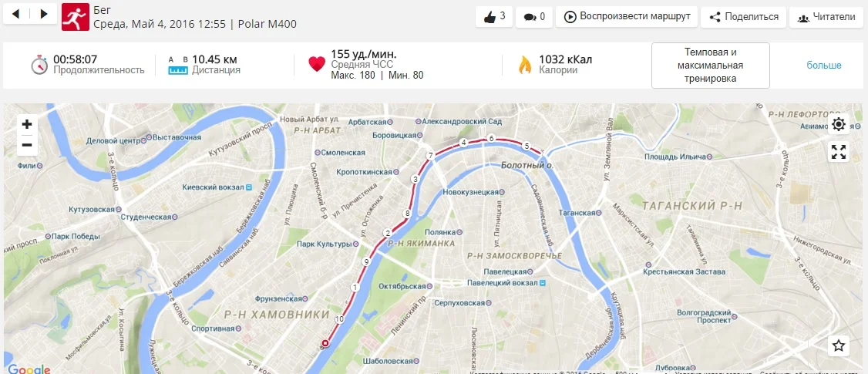Play the route with Воспроизвести маршрут
This screenshot has height=374, width=868.
[x=627, y=17]
